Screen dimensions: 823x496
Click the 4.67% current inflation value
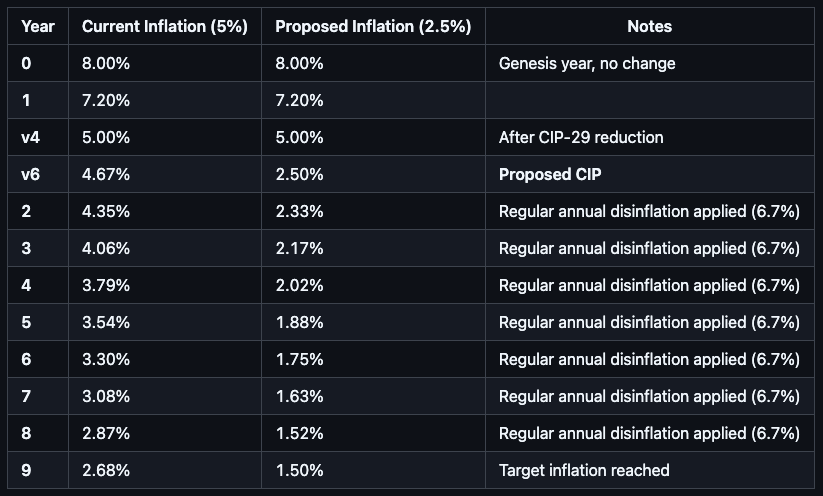105,175
